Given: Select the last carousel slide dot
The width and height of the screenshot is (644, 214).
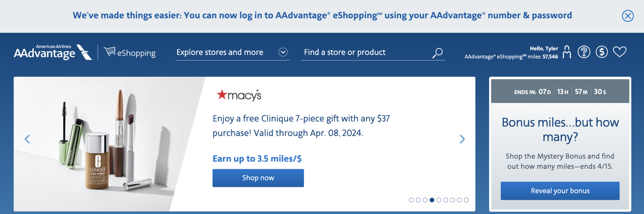Looking at the screenshot, I should pyautogui.click(x=466, y=200).
